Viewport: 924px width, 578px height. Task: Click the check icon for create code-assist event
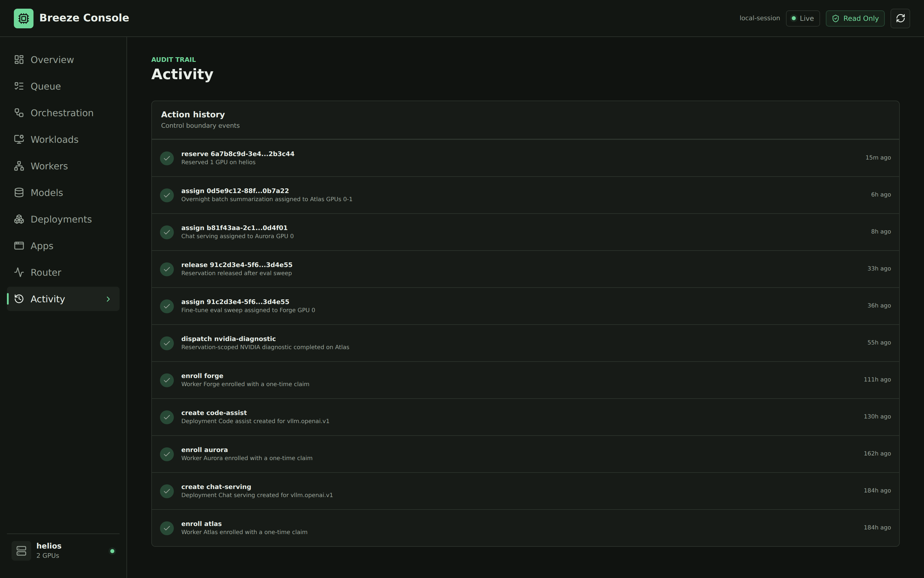167,417
